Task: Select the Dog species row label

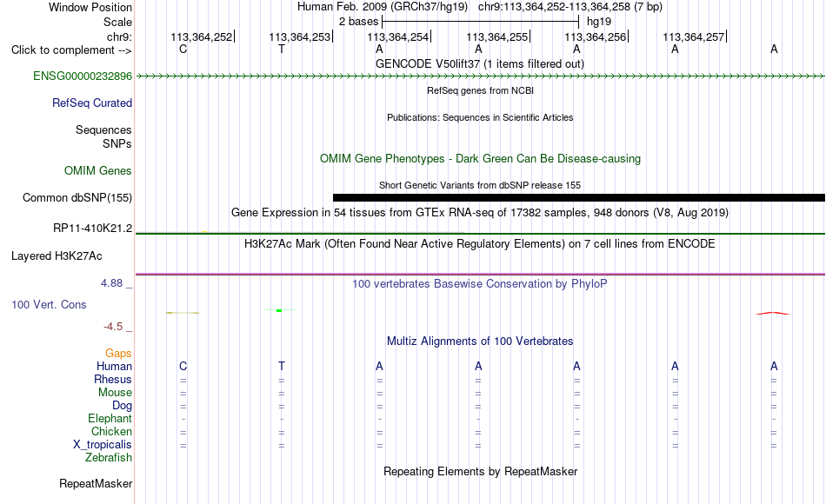Action: click(x=122, y=406)
